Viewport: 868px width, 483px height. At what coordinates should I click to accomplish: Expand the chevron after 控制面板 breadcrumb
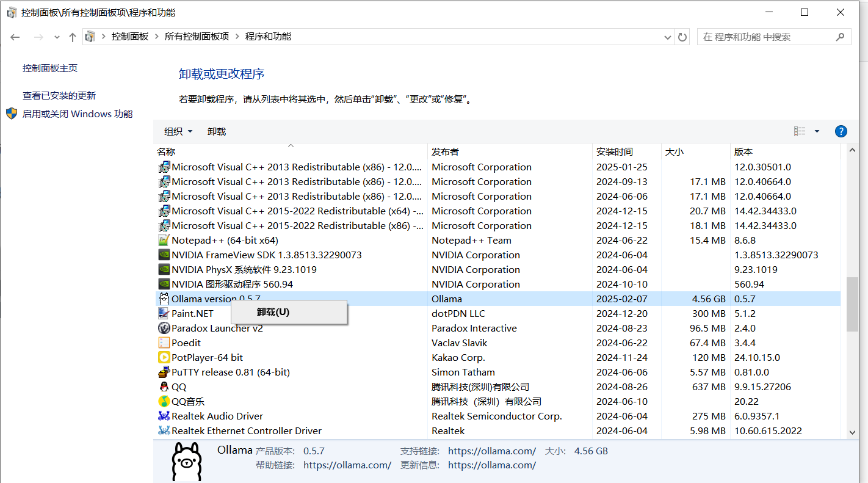coord(156,37)
